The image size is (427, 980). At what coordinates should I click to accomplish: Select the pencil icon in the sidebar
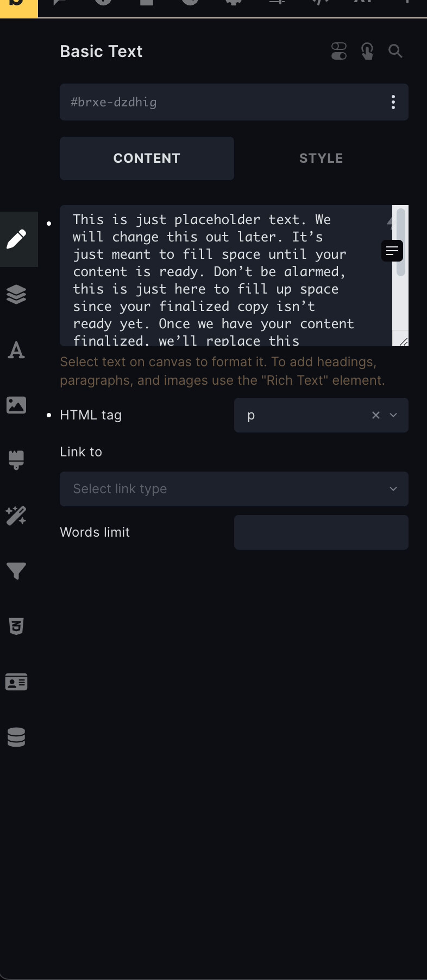pos(16,239)
